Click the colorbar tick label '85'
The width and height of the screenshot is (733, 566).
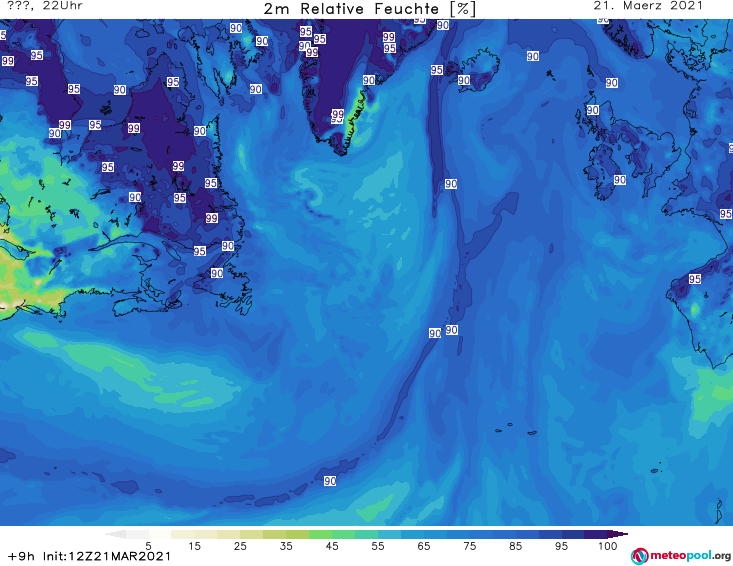[x=515, y=546]
